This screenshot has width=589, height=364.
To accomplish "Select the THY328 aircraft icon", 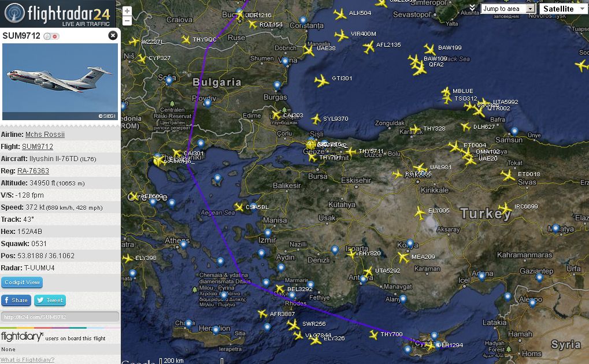I will pyautogui.click(x=415, y=129).
